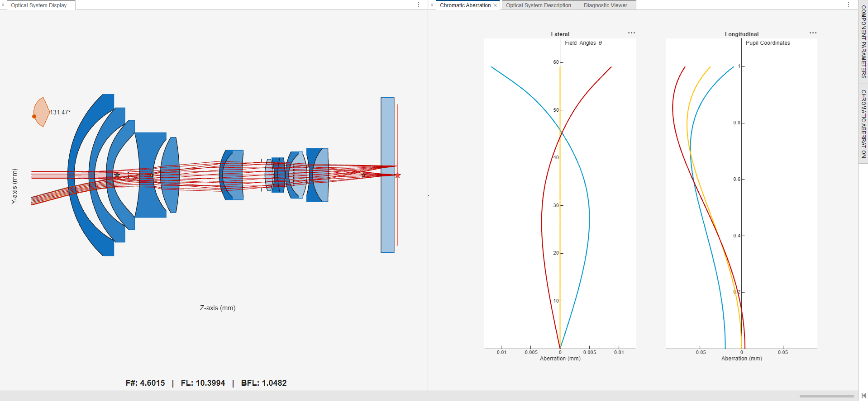Click the Aberration (mm) label under Lateral plot
The height and width of the screenshot is (402, 868).
[x=560, y=359]
